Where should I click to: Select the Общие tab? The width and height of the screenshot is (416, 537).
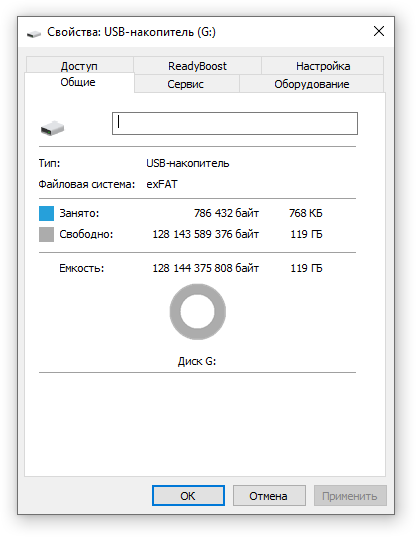point(78,82)
